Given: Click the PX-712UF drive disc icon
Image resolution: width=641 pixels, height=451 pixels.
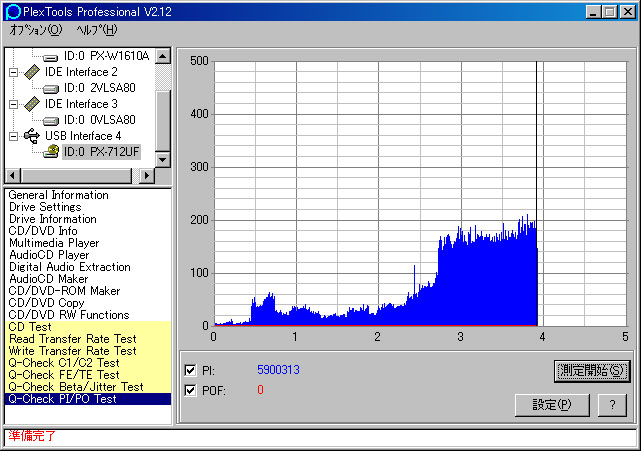Looking at the screenshot, I should (51, 152).
